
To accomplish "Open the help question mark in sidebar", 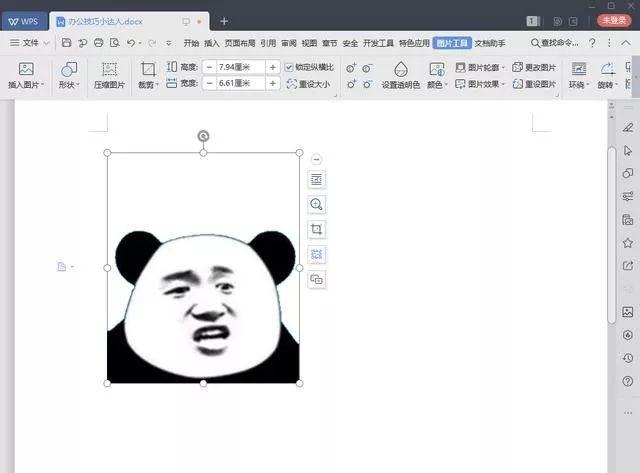I will tap(627, 381).
